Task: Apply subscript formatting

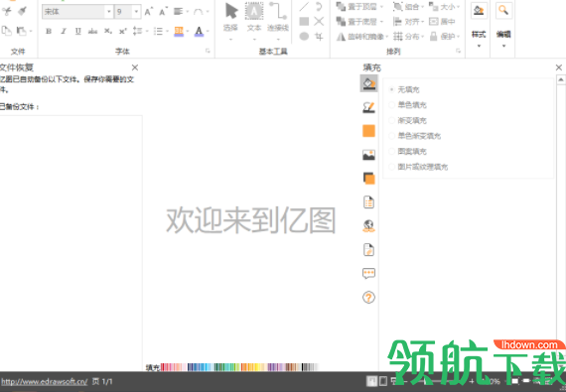Action: pyautogui.click(x=108, y=32)
